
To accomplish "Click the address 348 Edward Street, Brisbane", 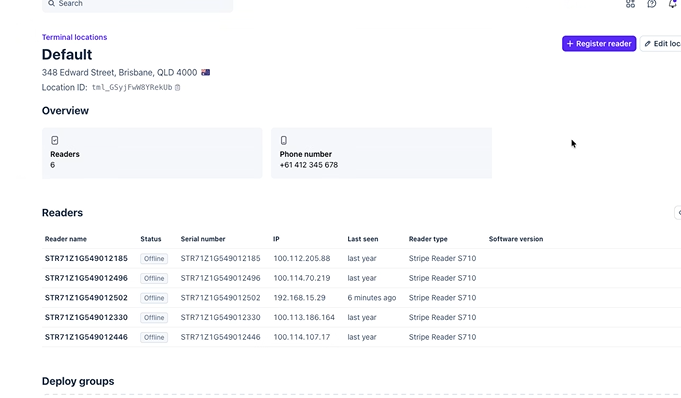I will click(119, 72).
